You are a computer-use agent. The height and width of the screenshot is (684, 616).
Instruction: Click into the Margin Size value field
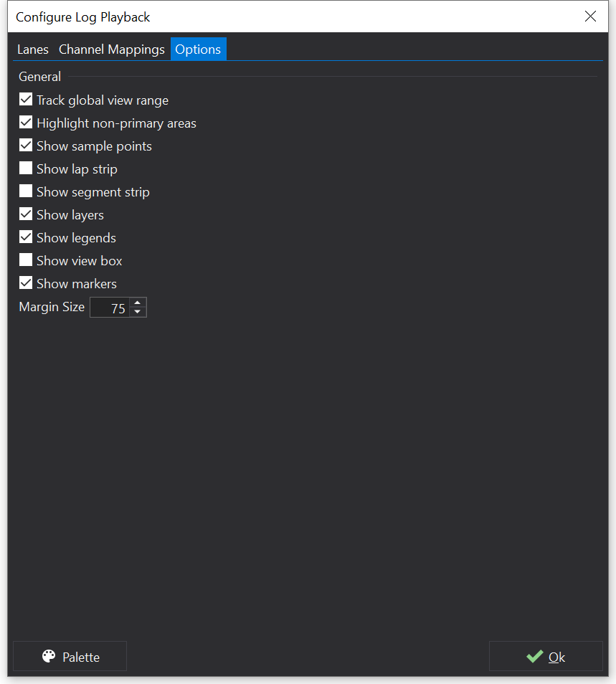pos(110,308)
